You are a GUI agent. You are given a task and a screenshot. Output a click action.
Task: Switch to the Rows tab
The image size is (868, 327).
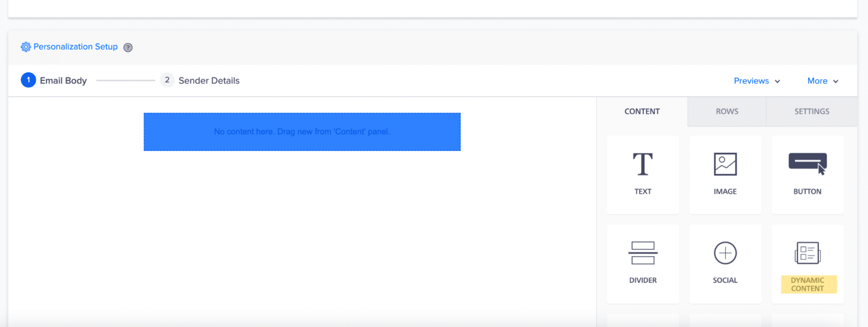tap(726, 111)
